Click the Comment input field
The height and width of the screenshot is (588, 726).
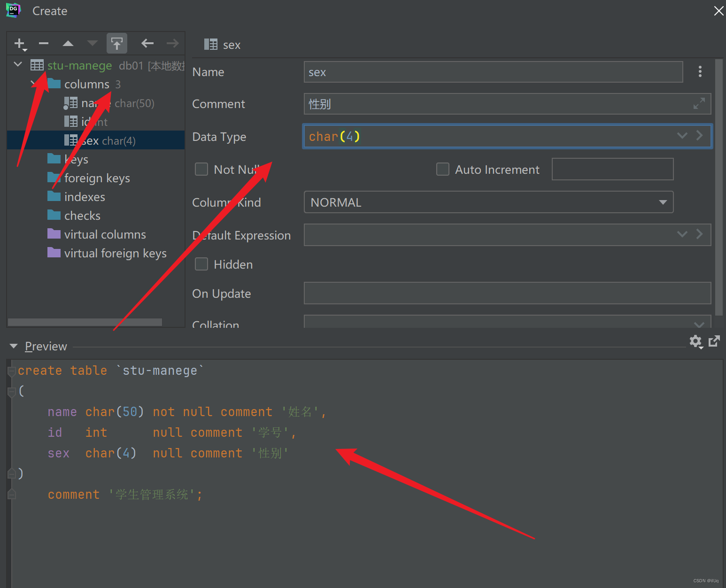pyautogui.click(x=507, y=104)
